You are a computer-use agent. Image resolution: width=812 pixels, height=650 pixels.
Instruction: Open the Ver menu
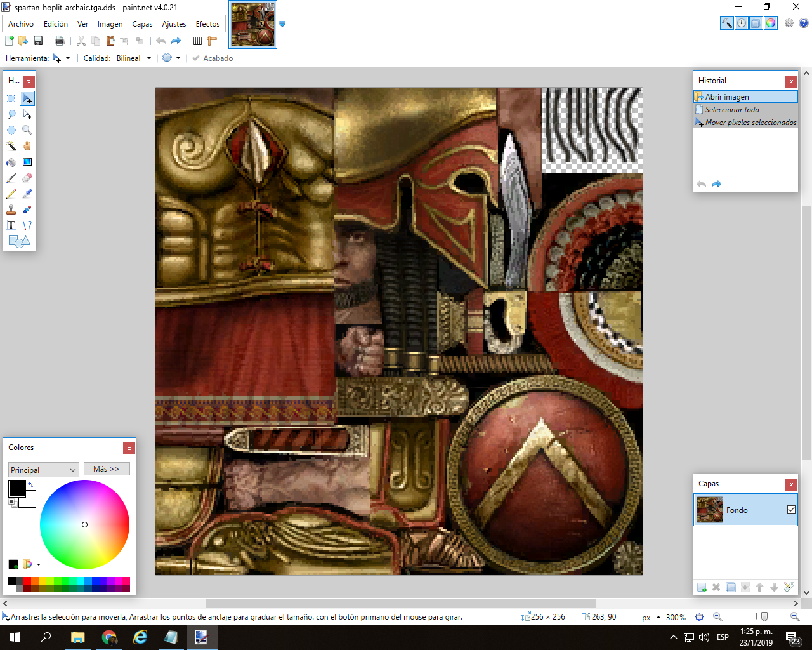(x=82, y=23)
